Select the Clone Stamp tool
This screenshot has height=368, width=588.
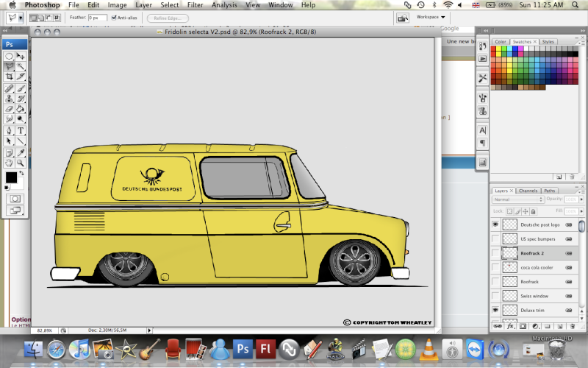[9, 99]
